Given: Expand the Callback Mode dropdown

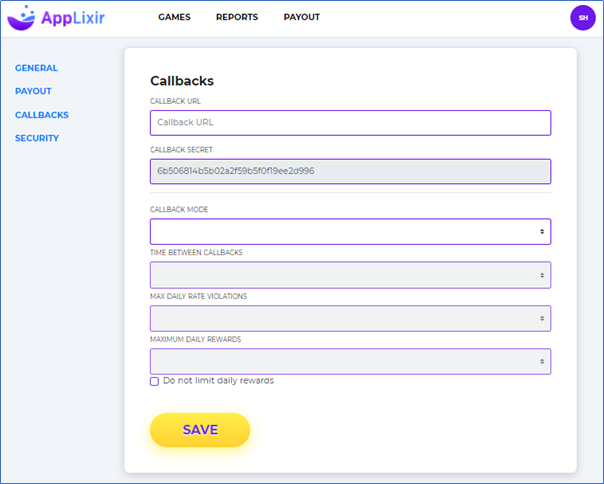Looking at the screenshot, I should pos(350,231).
